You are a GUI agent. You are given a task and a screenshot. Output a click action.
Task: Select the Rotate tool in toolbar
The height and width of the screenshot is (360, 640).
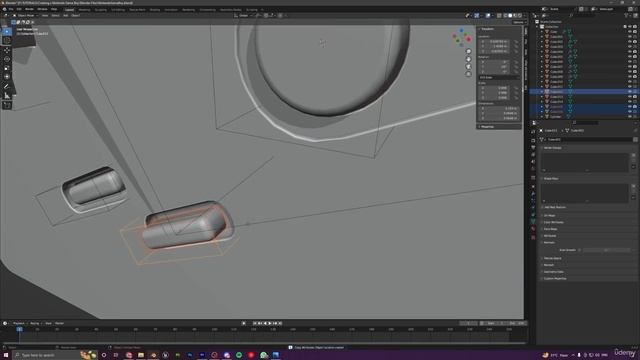(x=7, y=59)
